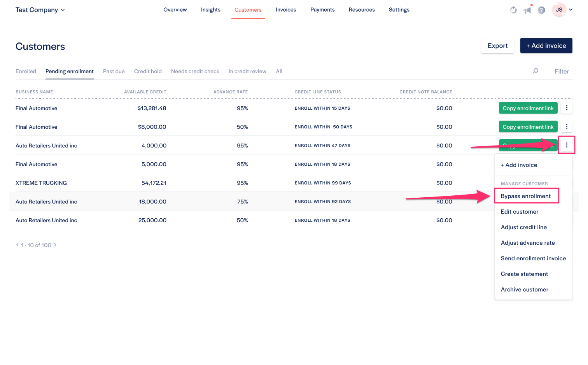Expand the Test Company dropdown

[40, 10]
